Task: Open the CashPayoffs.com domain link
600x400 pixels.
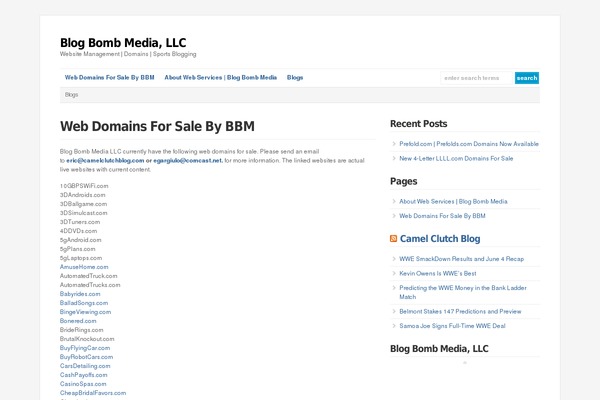Action: click(83, 375)
